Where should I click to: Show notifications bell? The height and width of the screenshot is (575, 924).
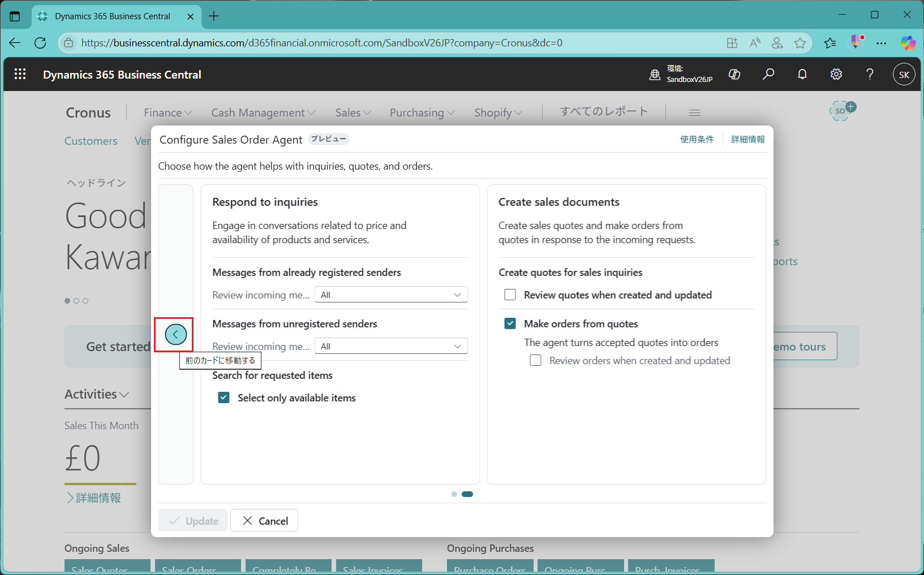coord(802,74)
